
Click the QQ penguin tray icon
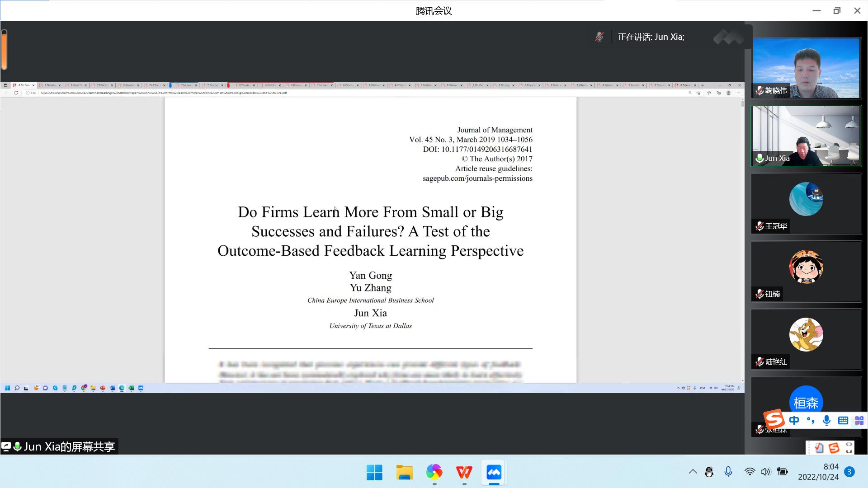pyautogui.click(x=709, y=472)
